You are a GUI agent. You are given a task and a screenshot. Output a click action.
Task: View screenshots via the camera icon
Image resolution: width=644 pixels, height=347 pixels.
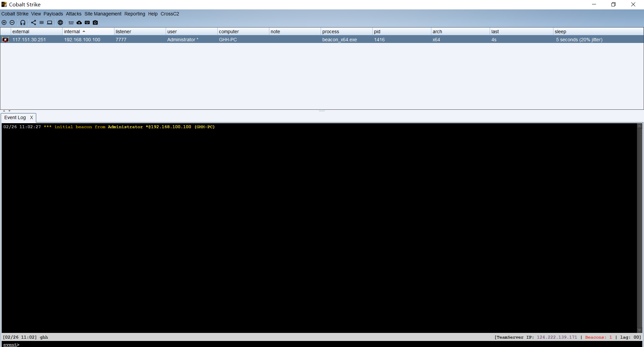[x=95, y=22]
